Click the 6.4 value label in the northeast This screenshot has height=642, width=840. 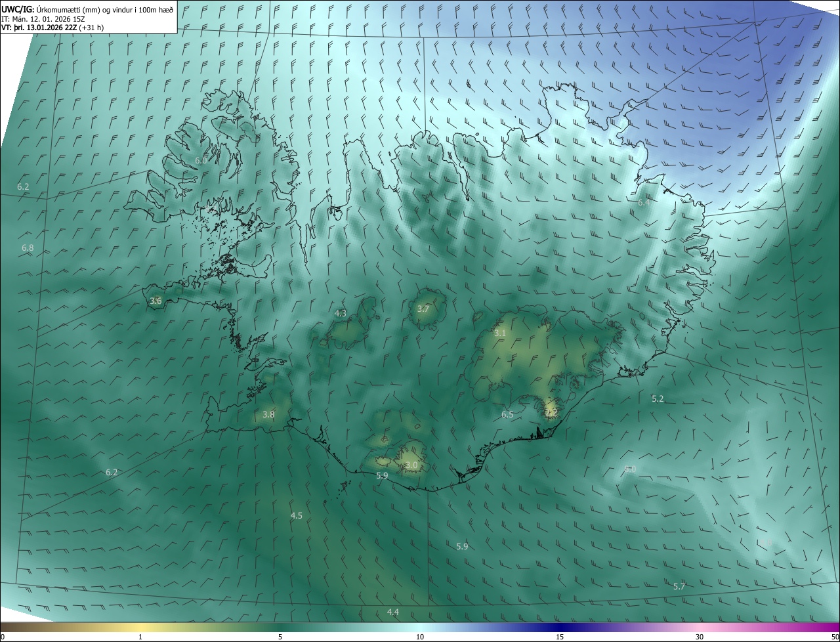click(x=644, y=203)
